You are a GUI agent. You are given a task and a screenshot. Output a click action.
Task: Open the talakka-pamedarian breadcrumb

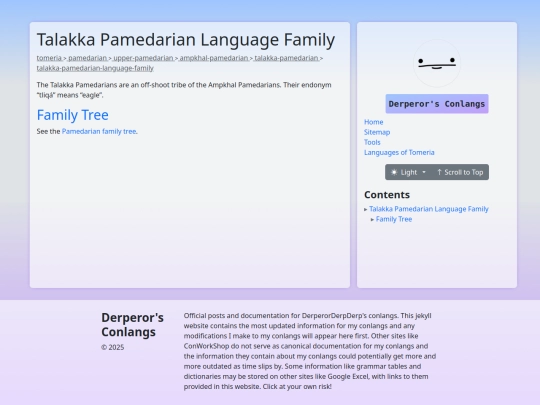pos(286,58)
